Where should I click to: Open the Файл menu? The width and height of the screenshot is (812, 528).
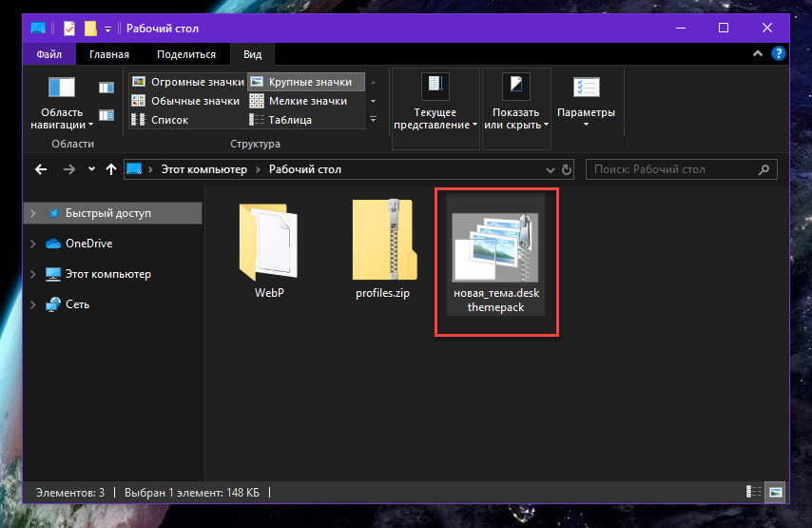(x=49, y=54)
